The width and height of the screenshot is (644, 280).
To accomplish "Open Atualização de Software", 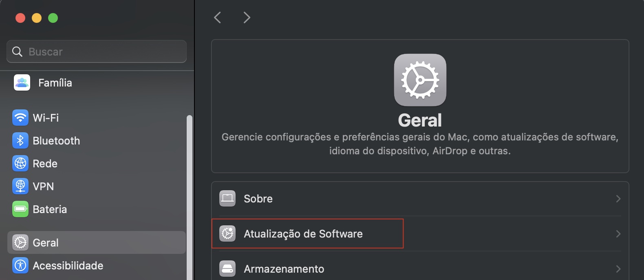I will point(303,234).
